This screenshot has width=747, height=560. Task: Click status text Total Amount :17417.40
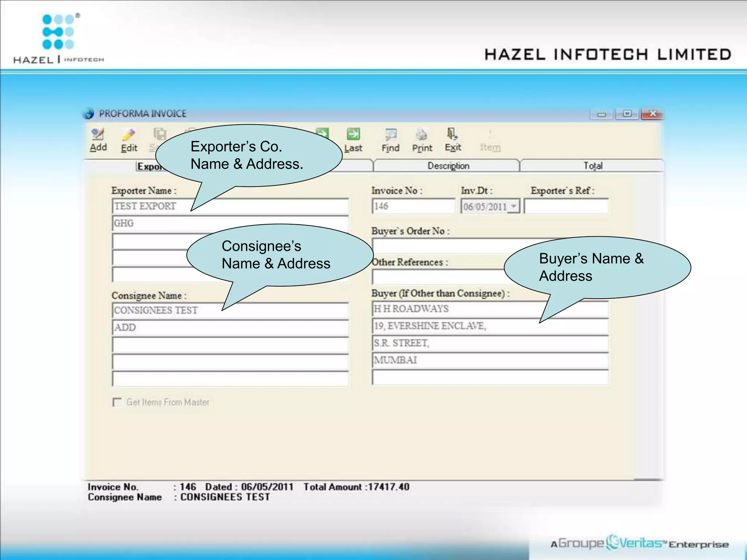(356, 487)
